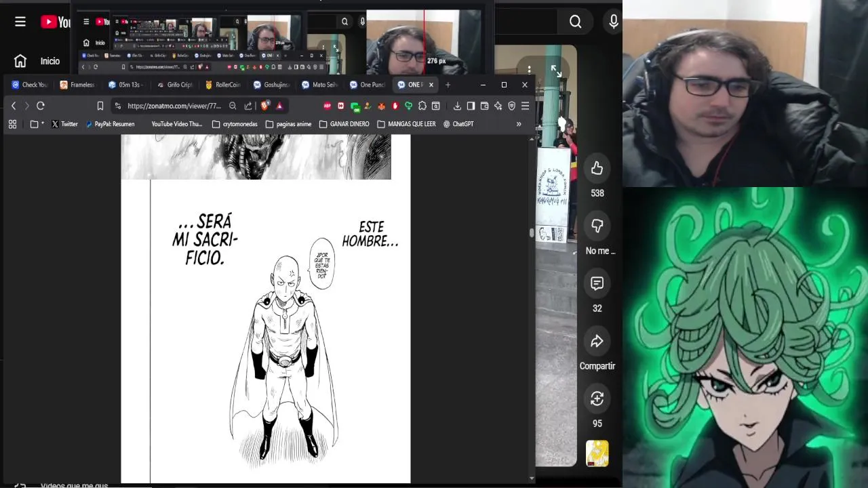Open the ChatGPT bookmark
Screen dimensions: 868x488
click(458, 124)
